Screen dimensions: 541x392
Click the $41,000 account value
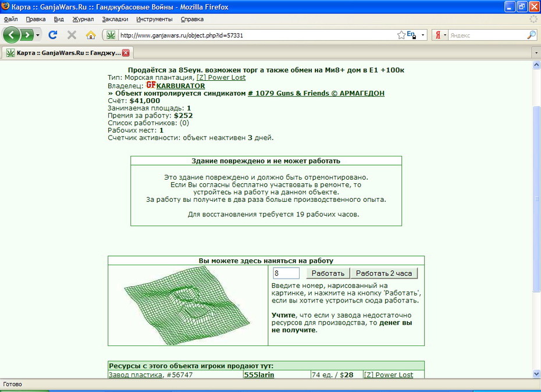pos(145,101)
